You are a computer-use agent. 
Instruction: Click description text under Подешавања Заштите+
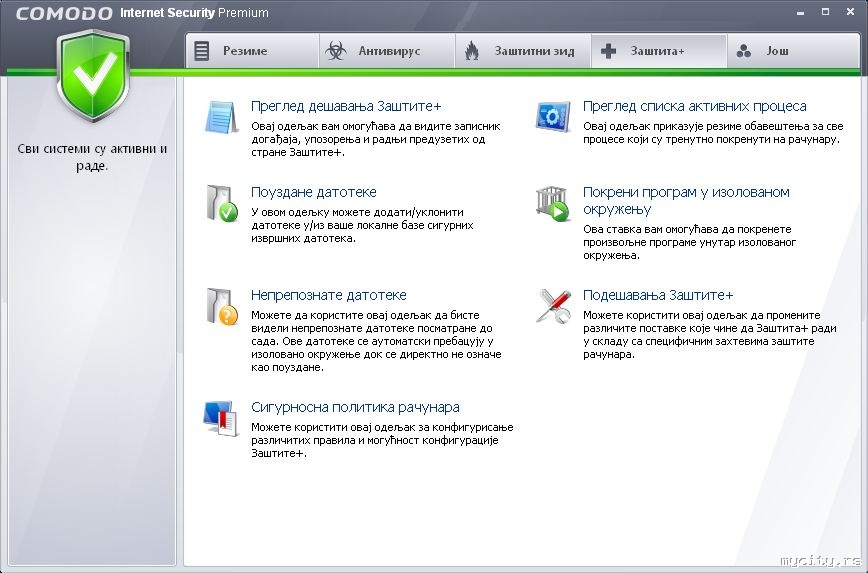[710, 334]
